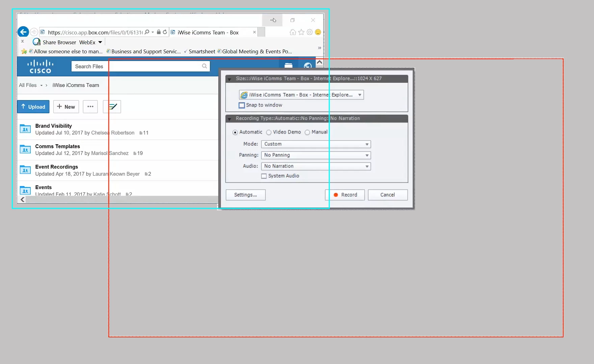Click the Brand Visibility folder icon
Viewport: 594px width, 364px height.
click(x=25, y=129)
